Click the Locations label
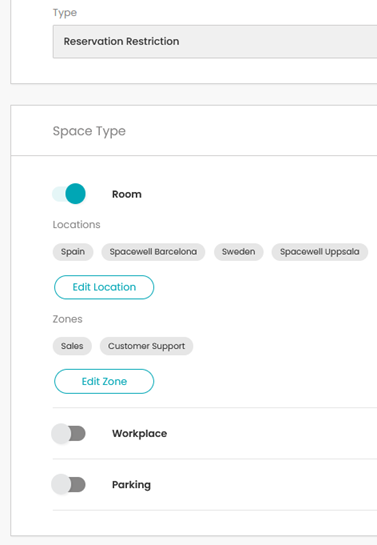 tap(76, 225)
